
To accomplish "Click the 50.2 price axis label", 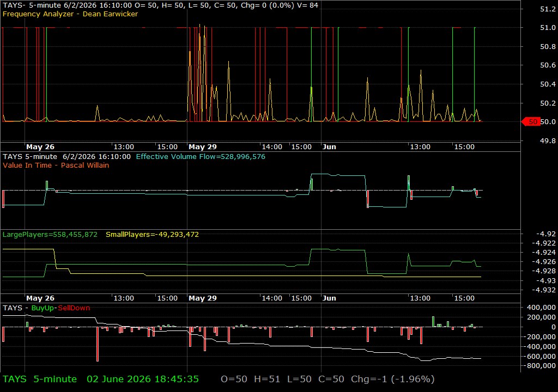I will [x=548, y=103].
